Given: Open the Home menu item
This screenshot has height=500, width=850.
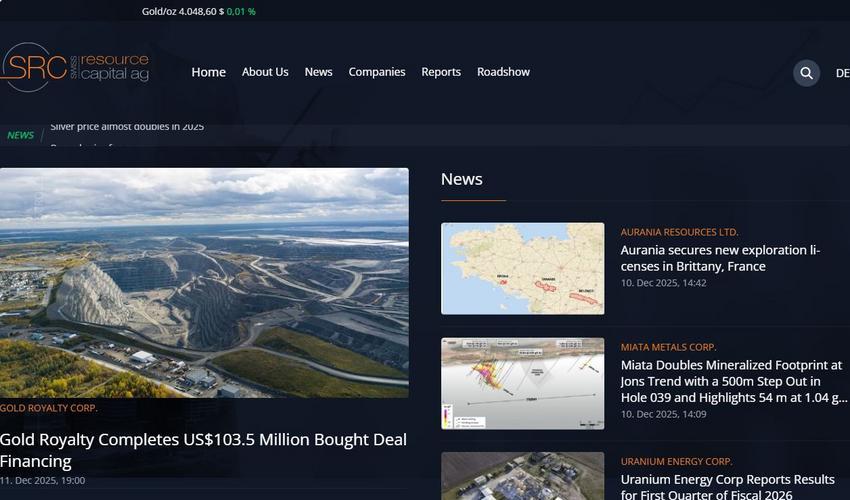Looking at the screenshot, I should (x=208, y=72).
